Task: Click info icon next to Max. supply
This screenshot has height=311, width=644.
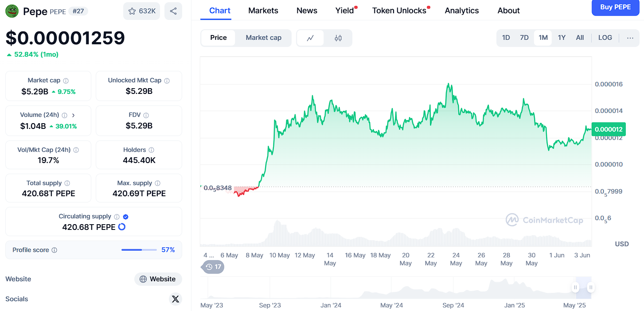Action: tap(158, 183)
